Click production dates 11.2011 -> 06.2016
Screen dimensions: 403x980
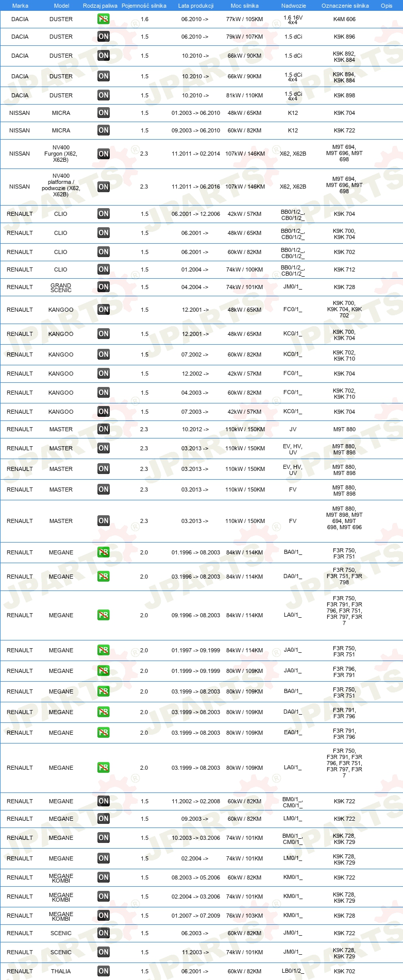pyautogui.click(x=196, y=187)
